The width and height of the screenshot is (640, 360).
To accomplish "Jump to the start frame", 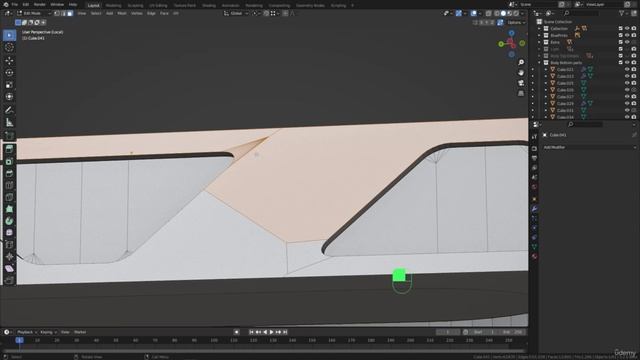I will point(251,332).
